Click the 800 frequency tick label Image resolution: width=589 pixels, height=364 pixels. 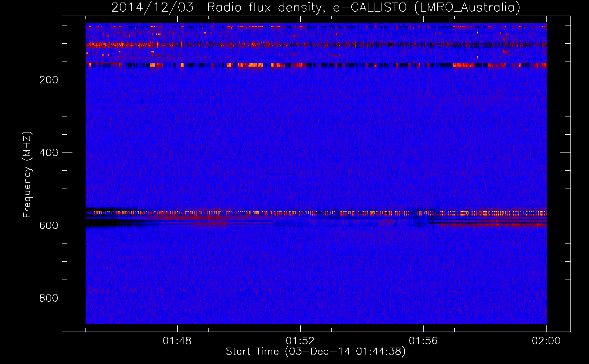(x=49, y=298)
